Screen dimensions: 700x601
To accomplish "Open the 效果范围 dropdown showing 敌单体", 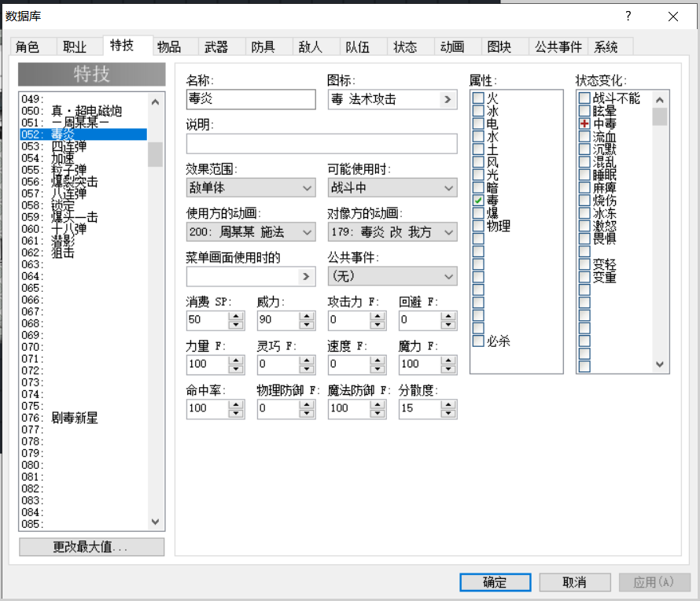I will [x=251, y=188].
